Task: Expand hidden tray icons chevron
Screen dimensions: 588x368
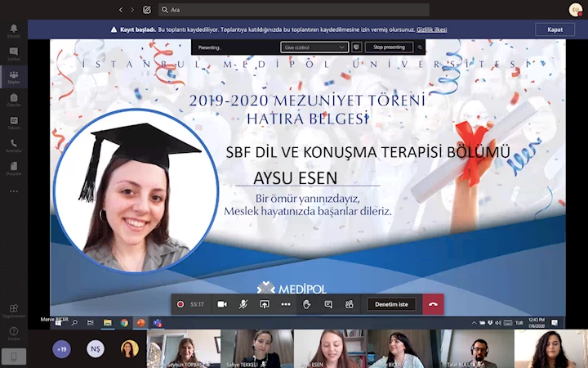Action: tap(474, 322)
